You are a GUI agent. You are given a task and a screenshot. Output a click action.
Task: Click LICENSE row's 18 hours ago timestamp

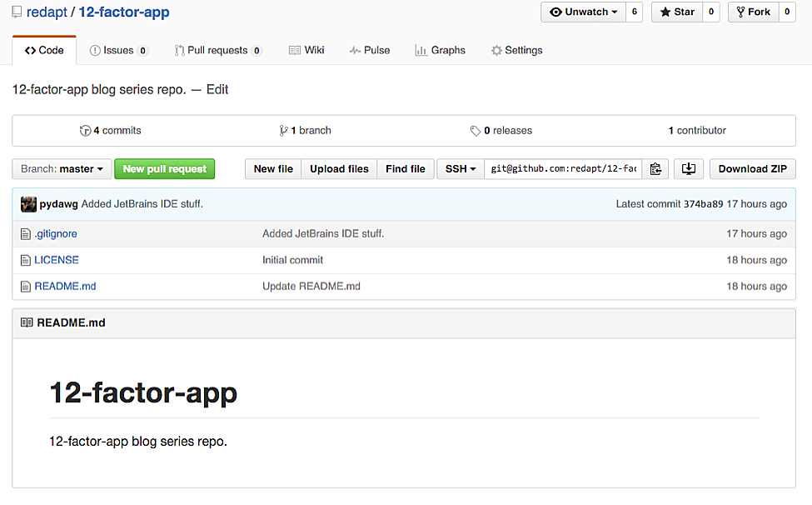756,260
